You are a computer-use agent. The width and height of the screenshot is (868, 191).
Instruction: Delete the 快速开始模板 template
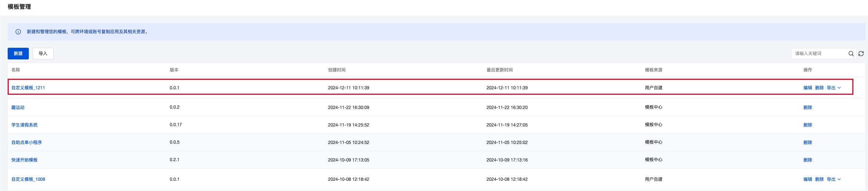(x=808, y=160)
